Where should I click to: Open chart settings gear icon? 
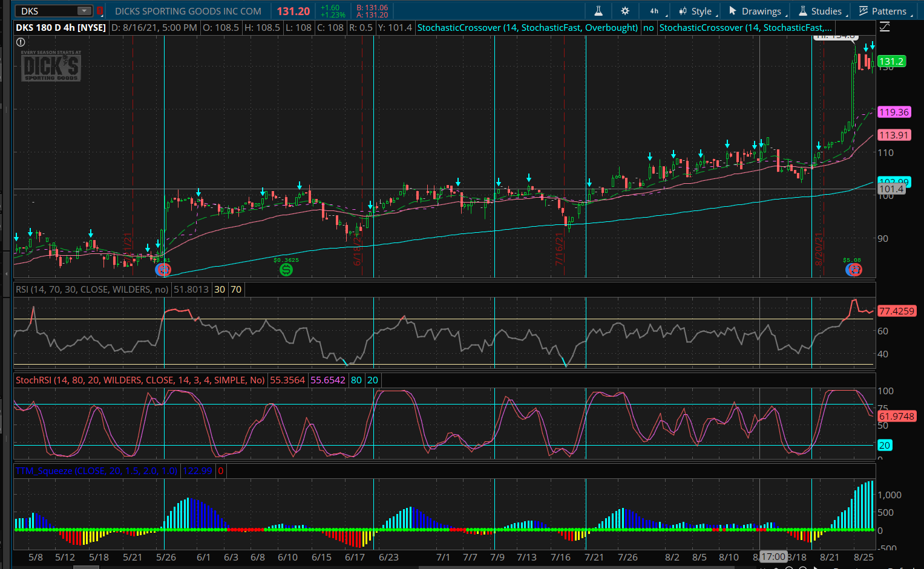point(625,11)
